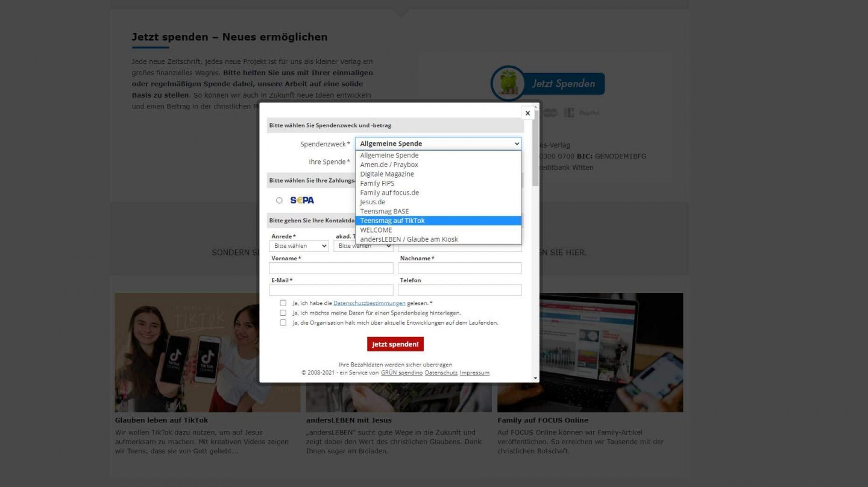Screen dimensions: 868x487
Task: Select highlighted 'Teensmag auf TikTok' option
Action: tap(438, 221)
